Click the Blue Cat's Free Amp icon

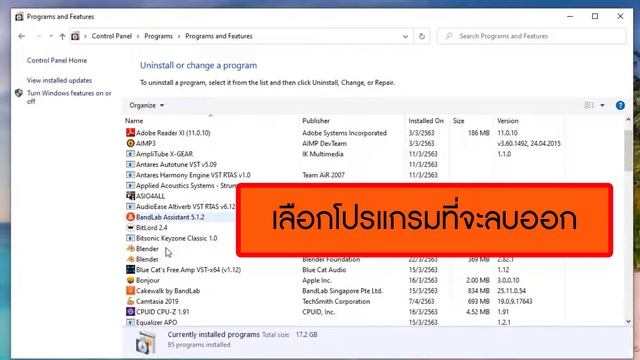[x=130, y=269]
